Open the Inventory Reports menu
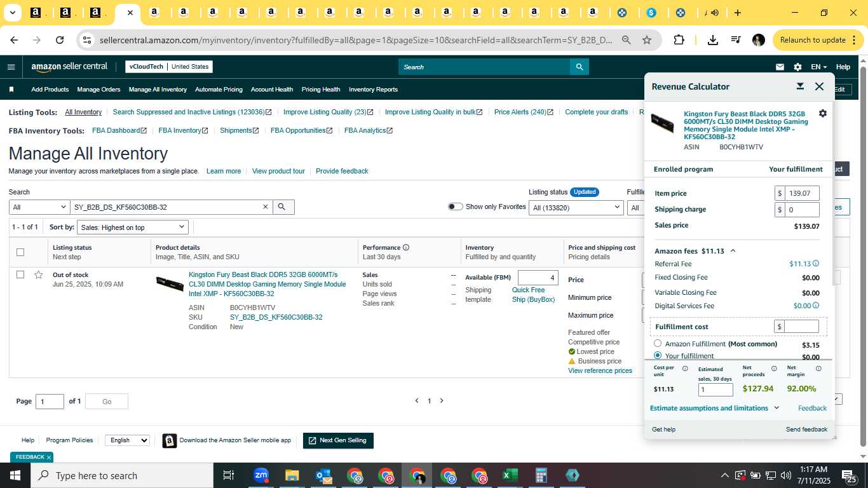868x488 pixels. (x=373, y=90)
